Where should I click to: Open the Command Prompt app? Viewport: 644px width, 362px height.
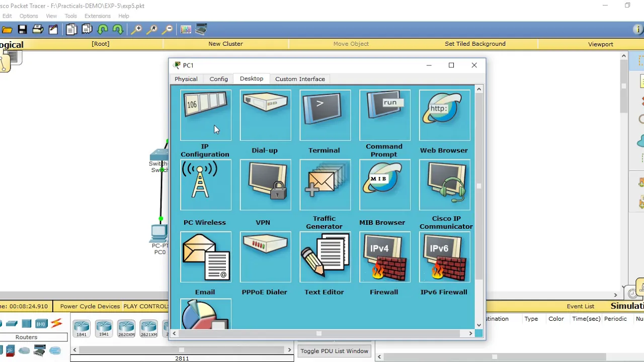tap(385, 115)
